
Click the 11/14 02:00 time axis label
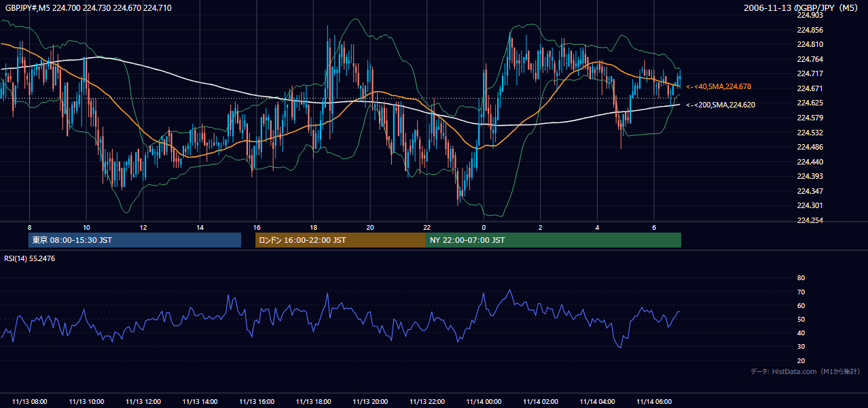point(540,402)
